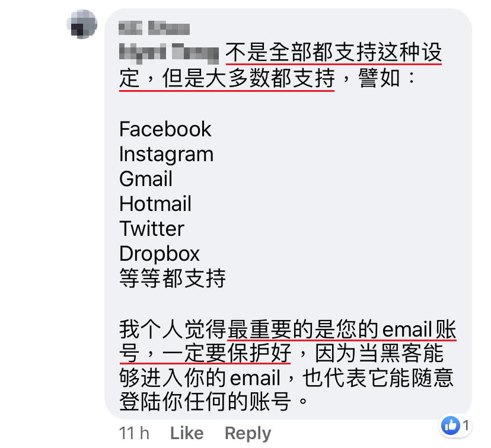Open the commenter's blurred profile avatar
Screen dimensions: 491x448
82,24
